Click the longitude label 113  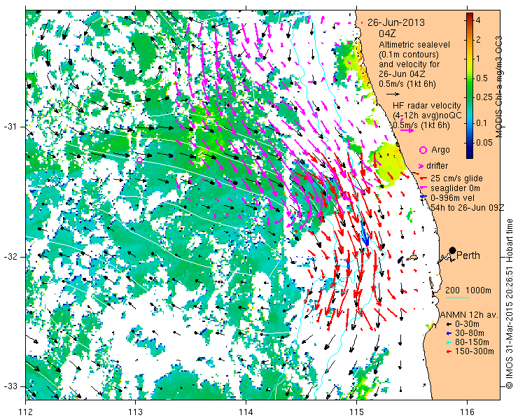pyautogui.click(x=135, y=412)
